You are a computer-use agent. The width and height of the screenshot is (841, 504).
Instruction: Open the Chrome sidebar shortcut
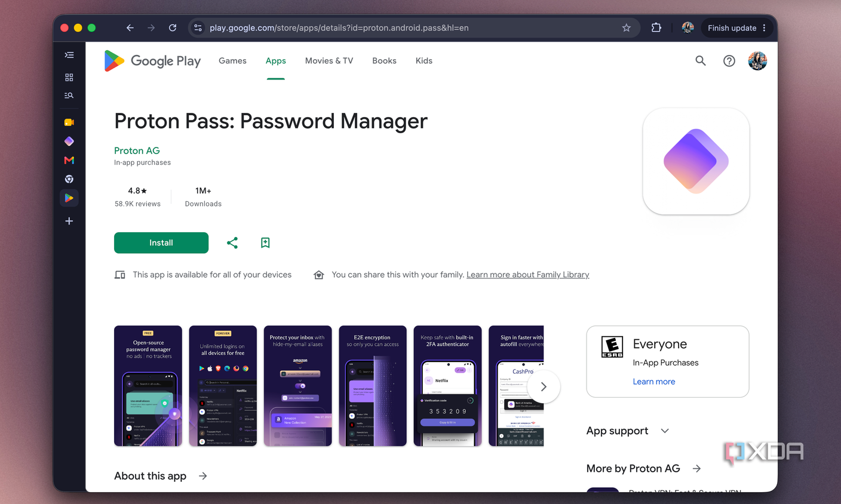tap(69, 179)
